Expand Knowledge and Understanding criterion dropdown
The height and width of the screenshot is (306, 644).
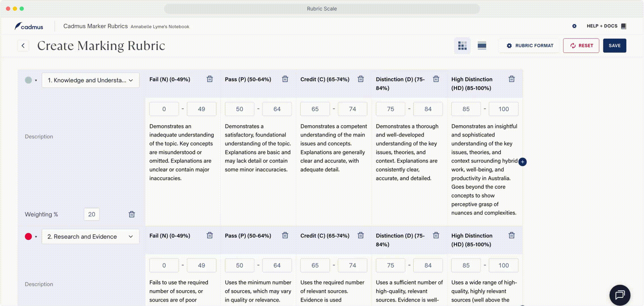click(131, 80)
